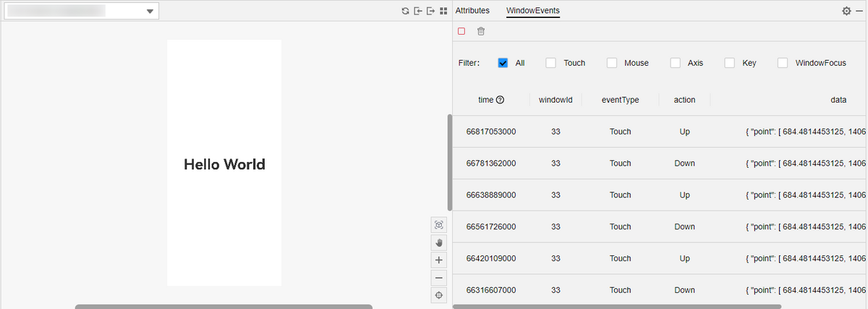The image size is (868, 309).
Task: Zoom out with the minus button
Action: click(439, 278)
